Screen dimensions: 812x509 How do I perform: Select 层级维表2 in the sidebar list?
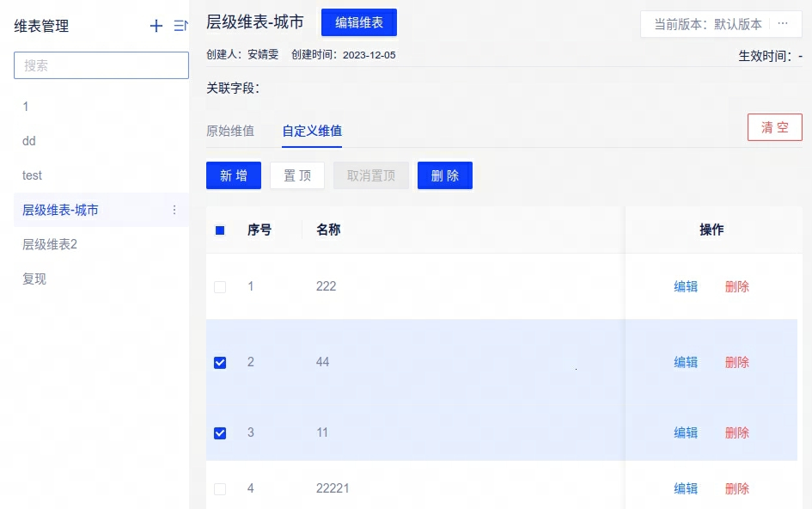tap(50, 244)
